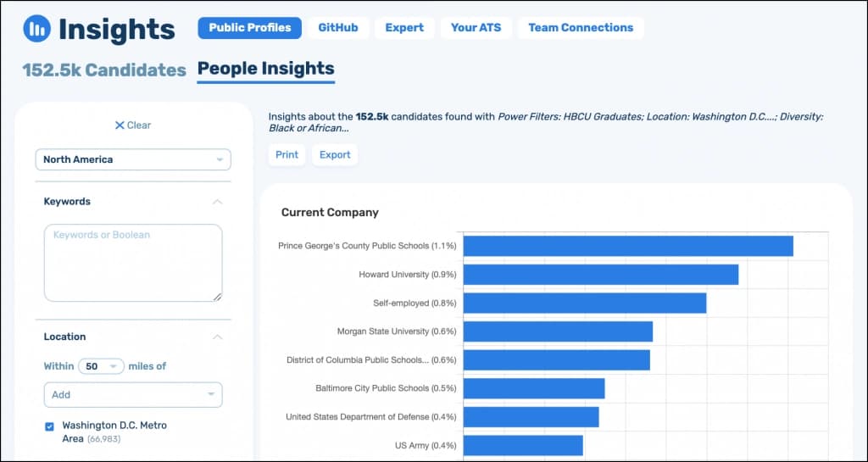Click the X Clear filters icon

[x=120, y=125]
